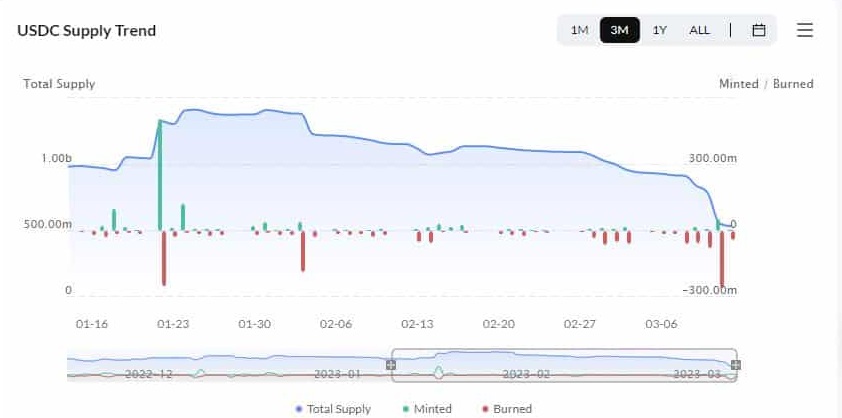
Task: Click the 2023-01 label in navigator
Action: coord(339,374)
